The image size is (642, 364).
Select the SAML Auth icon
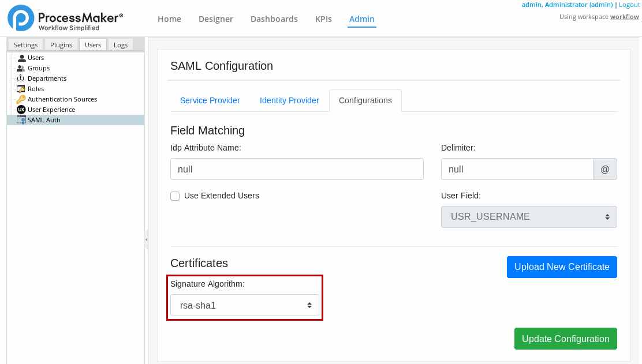(21, 120)
